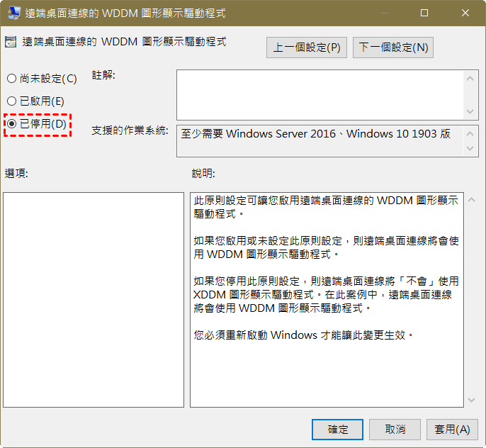Confirm with the 確定 button
This screenshot has width=486, height=448.
(x=337, y=430)
